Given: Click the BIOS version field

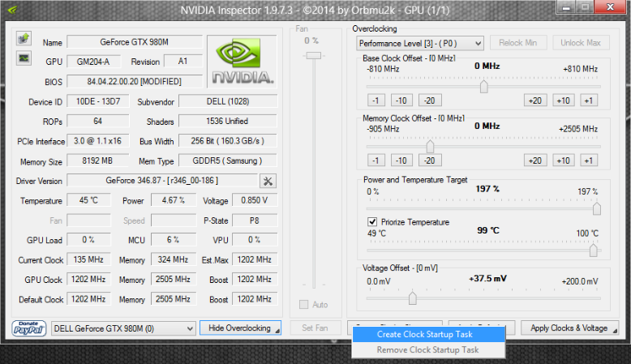Looking at the screenshot, I should point(135,81).
